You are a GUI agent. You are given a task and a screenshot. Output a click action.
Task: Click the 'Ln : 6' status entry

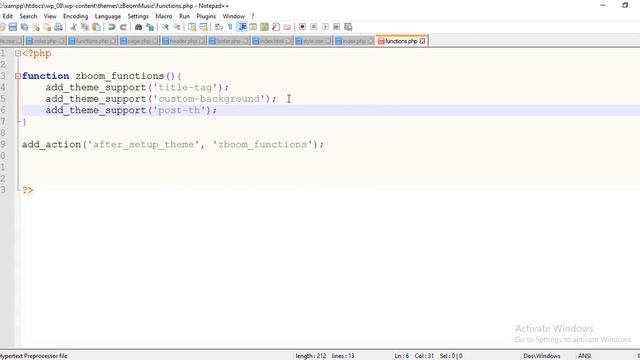tap(402, 356)
